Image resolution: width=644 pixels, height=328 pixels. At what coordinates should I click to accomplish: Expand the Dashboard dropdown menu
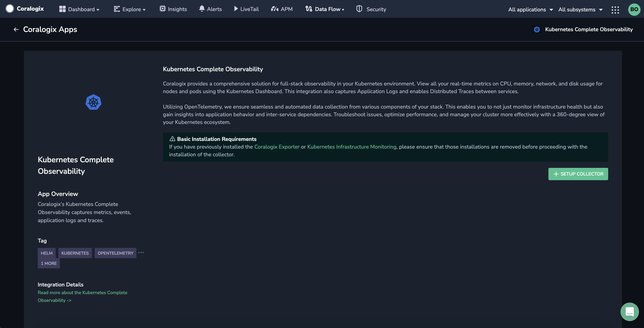(x=98, y=10)
